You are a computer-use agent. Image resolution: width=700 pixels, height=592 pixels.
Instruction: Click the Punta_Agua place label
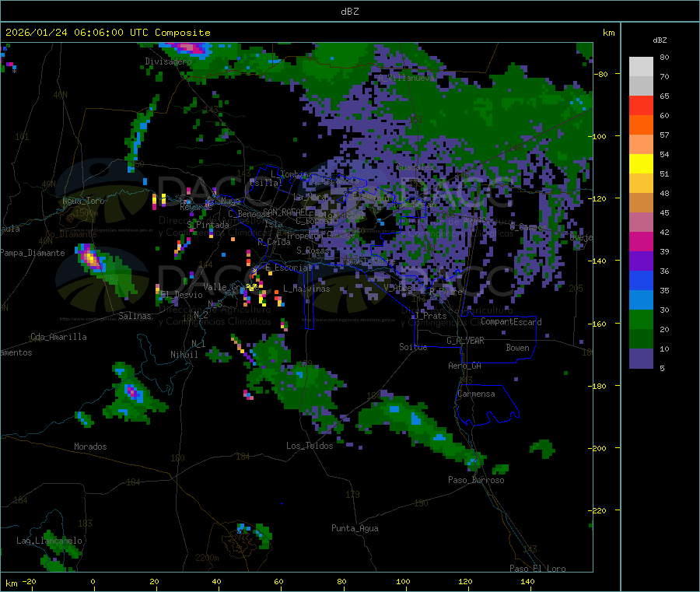355,529
